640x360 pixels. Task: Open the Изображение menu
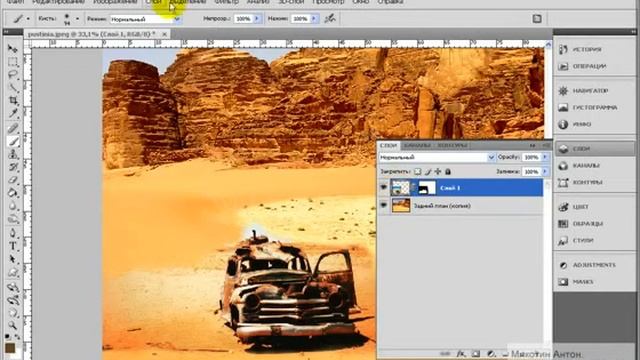pyautogui.click(x=115, y=2)
